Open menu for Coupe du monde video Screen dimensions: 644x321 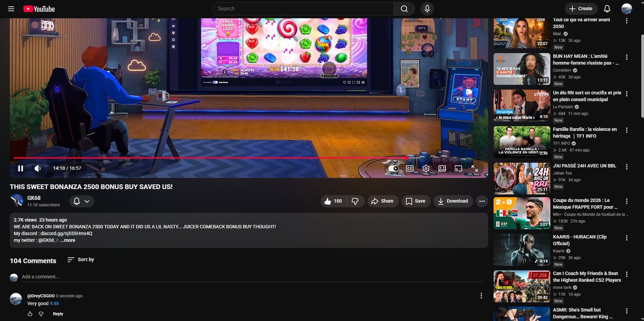pyautogui.click(x=626, y=201)
